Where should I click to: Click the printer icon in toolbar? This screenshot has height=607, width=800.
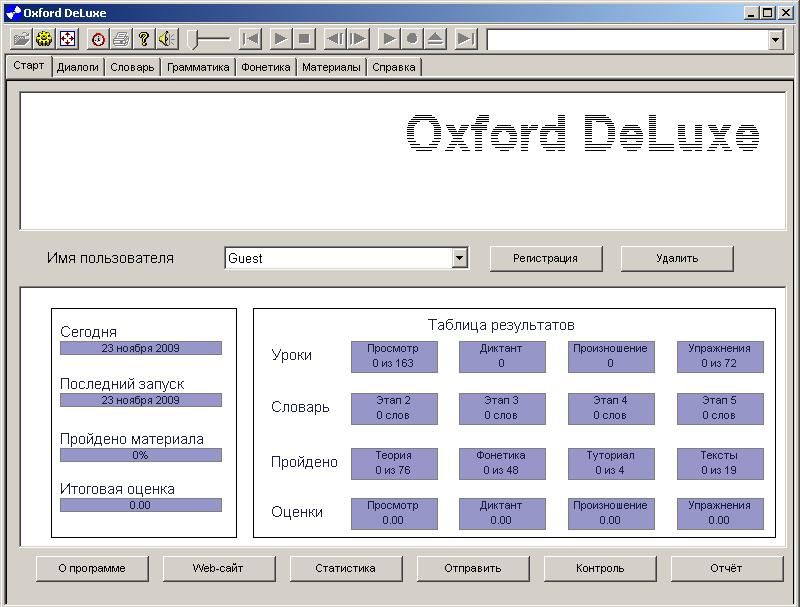click(x=121, y=39)
